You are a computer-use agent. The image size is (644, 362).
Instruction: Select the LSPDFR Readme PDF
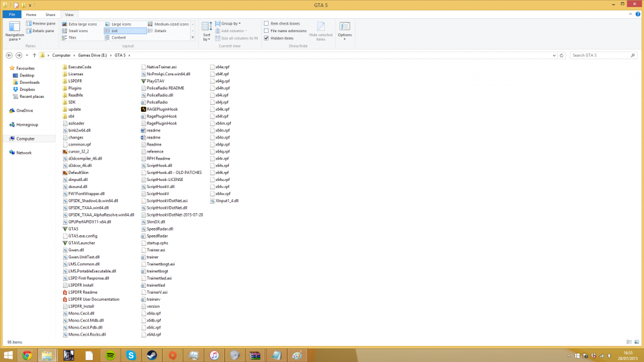82,292
